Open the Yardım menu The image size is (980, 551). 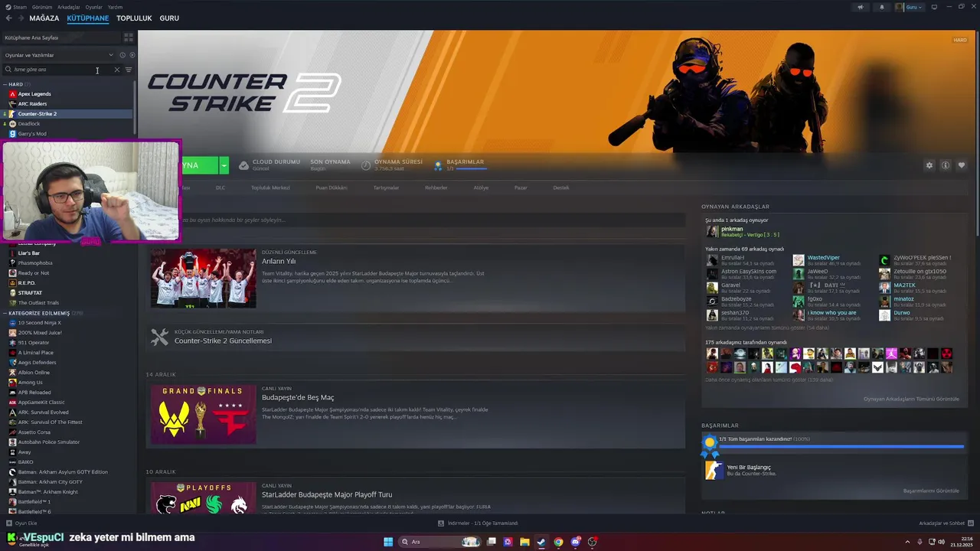tap(115, 7)
